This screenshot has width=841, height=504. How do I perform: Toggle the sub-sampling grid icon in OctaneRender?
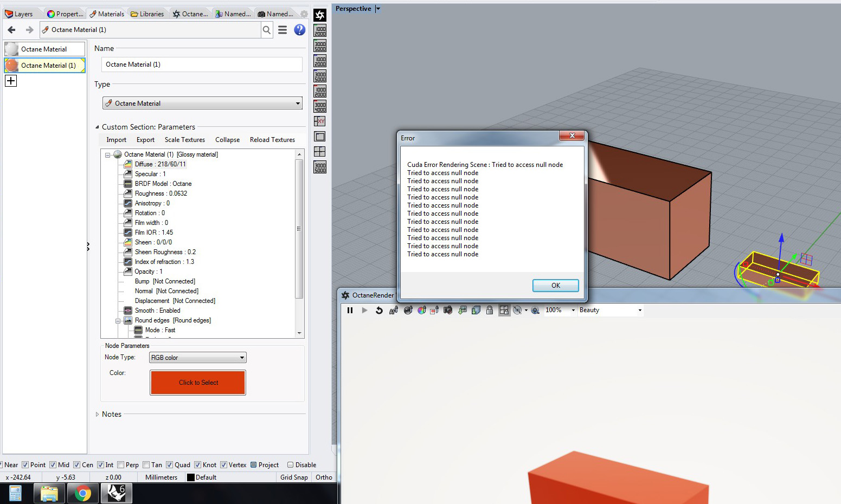pyautogui.click(x=504, y=310)
